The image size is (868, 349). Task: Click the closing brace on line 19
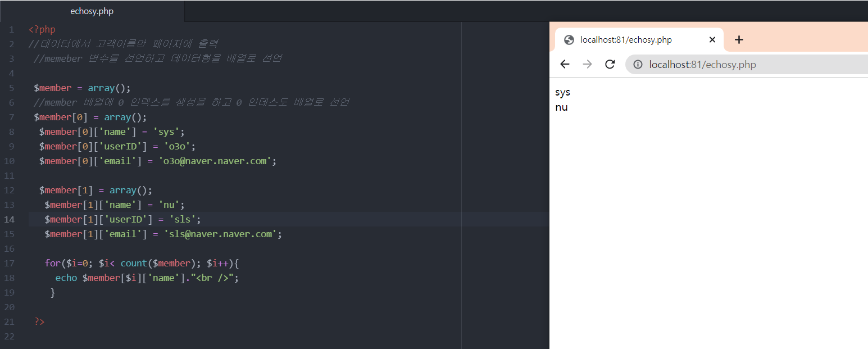pos(53,292)
